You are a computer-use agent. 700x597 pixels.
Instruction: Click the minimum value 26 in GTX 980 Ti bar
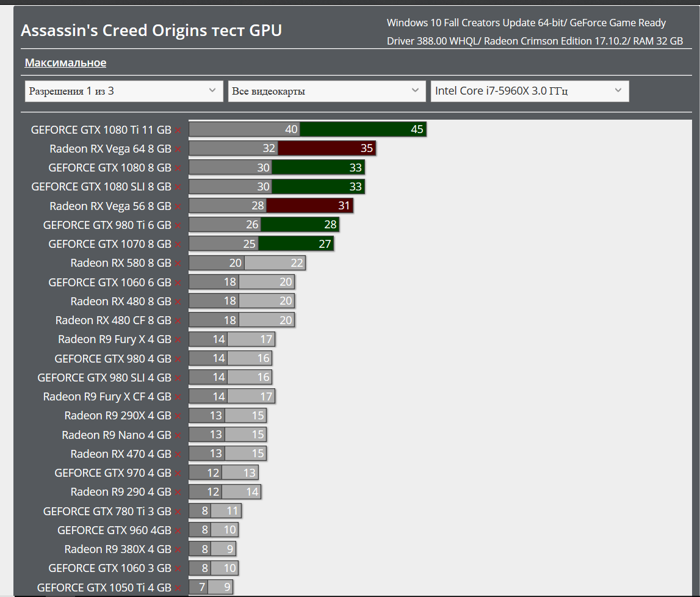[252, 225]
